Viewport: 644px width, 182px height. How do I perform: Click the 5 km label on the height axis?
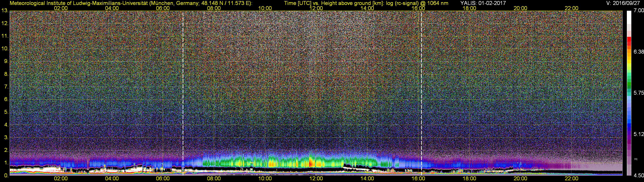pyautogui.click(x=6, y=112)
